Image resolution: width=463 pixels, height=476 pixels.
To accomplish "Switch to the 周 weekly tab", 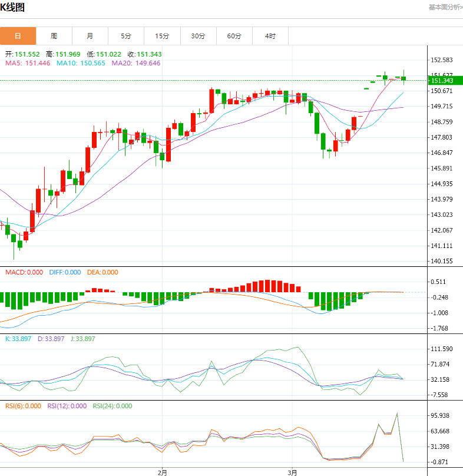I will [54, 36].
